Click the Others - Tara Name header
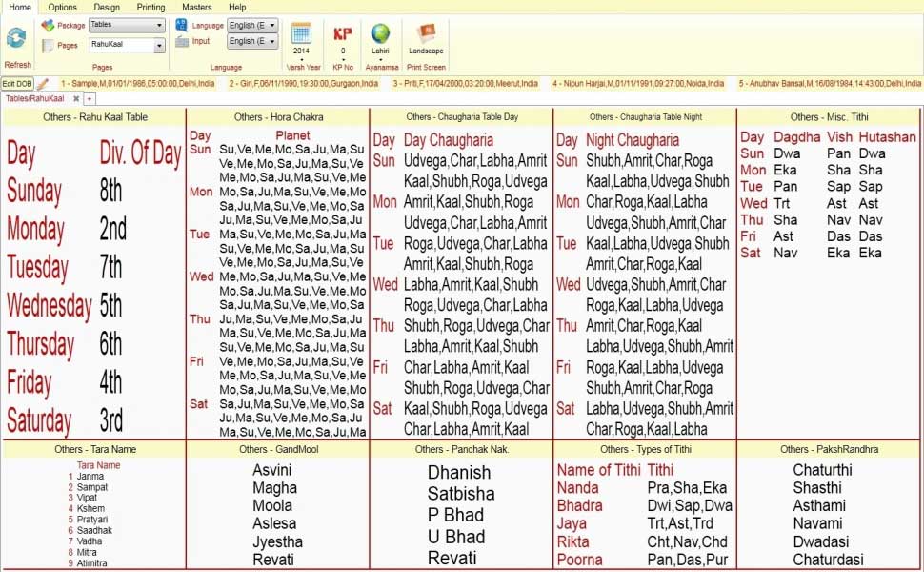Screen dimensions: 924x572 95,449
